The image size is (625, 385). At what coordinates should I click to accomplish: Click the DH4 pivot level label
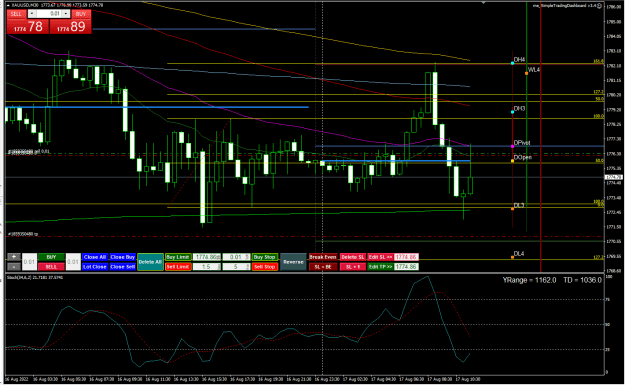coord(519,60)
